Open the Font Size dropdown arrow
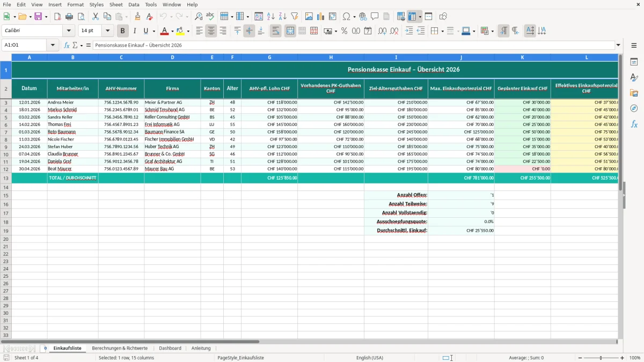644x362 pixels. point(107,31)
